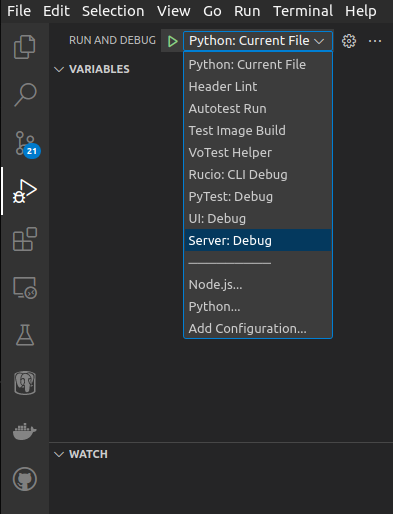Choose the Rucio: CLI Debug configuration
Image resolution: width=393 pixels, height=514 pixels.
coord(258,175)
